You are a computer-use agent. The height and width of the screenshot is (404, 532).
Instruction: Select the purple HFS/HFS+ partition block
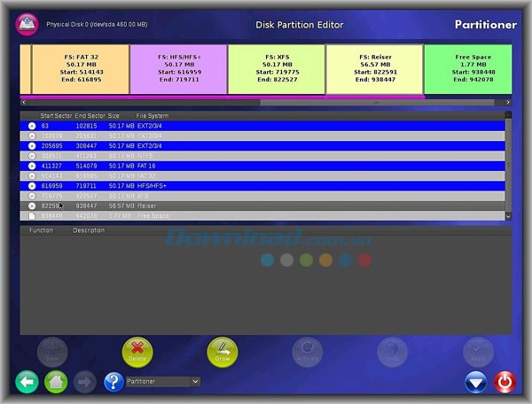coord(178,69)
